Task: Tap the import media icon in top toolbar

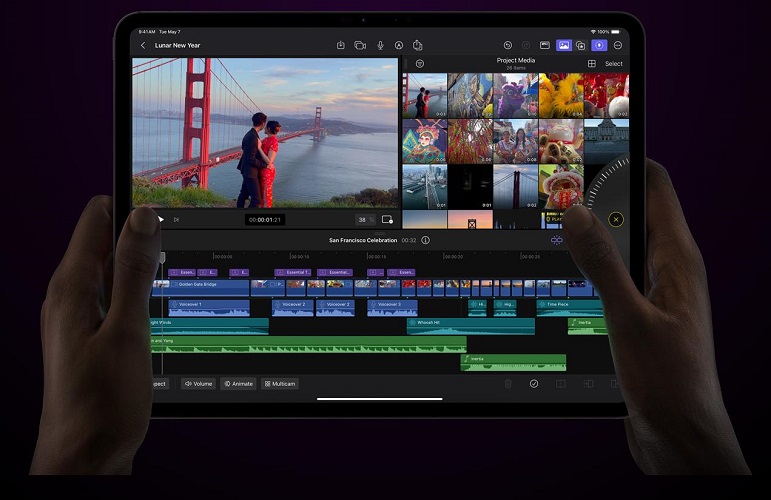Action: coord(341,45)
